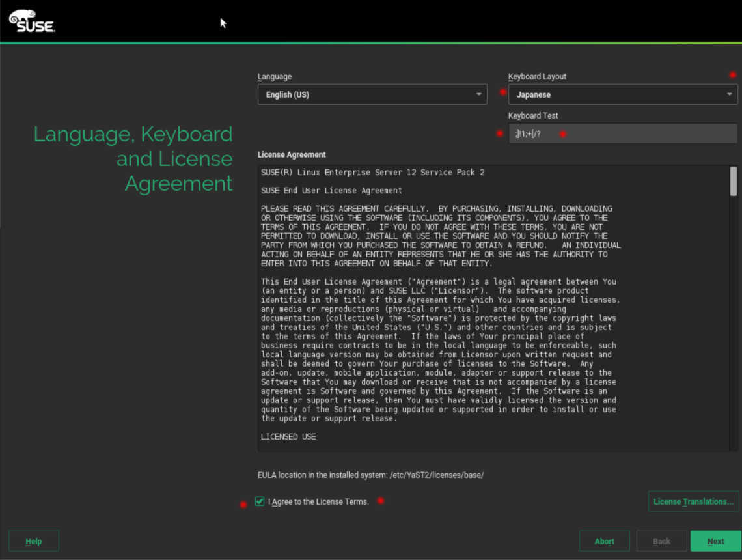Click the 'SUSE End User License Agreement' line
The image size is (742, 560).
pyautogui.click(x=331, y=190)
